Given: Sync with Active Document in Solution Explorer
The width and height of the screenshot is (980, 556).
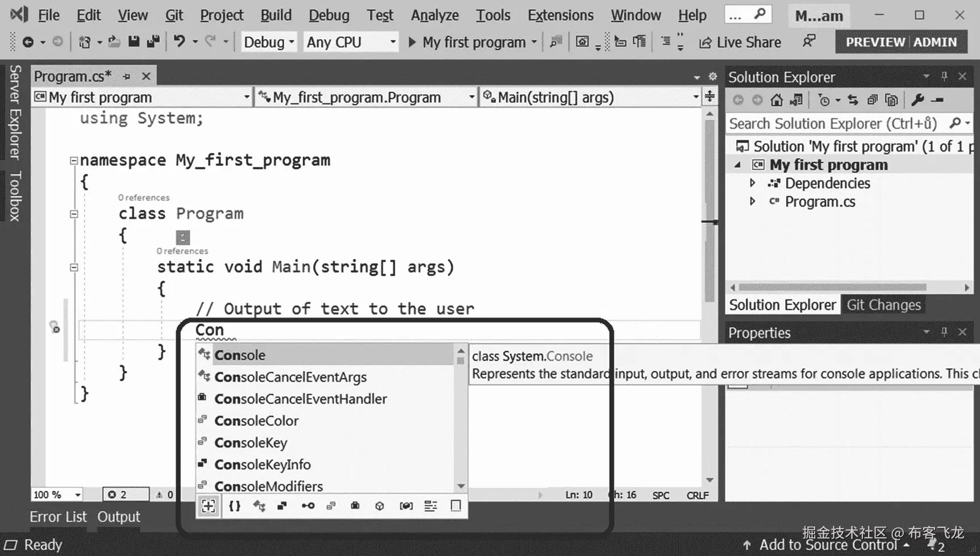Looking at the screenshot, I should 853,100.
